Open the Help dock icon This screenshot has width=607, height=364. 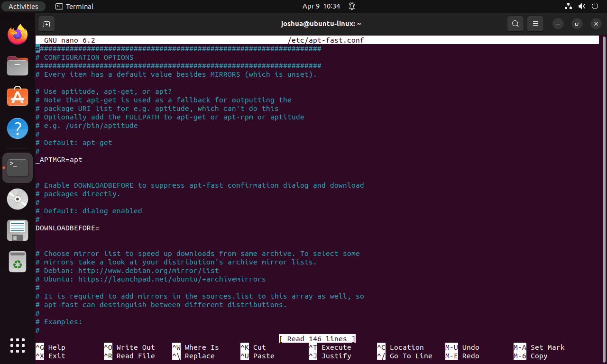[x=18, y=128]
